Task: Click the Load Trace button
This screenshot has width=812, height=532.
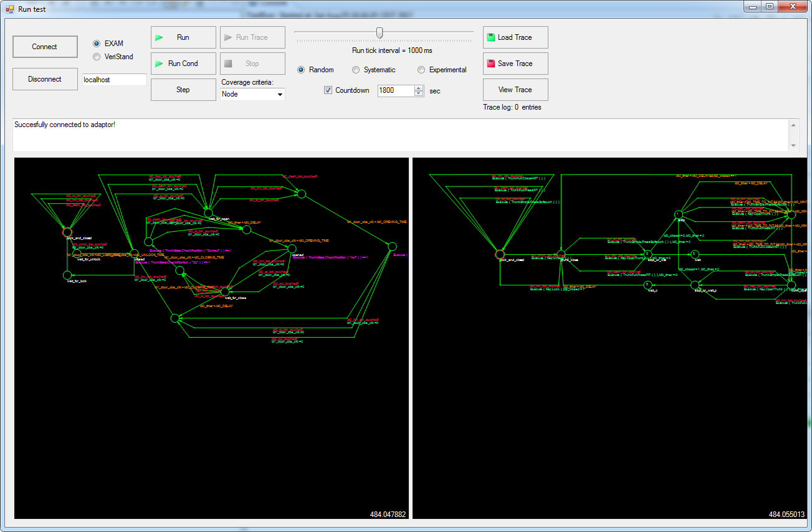Action: point(515,37)
